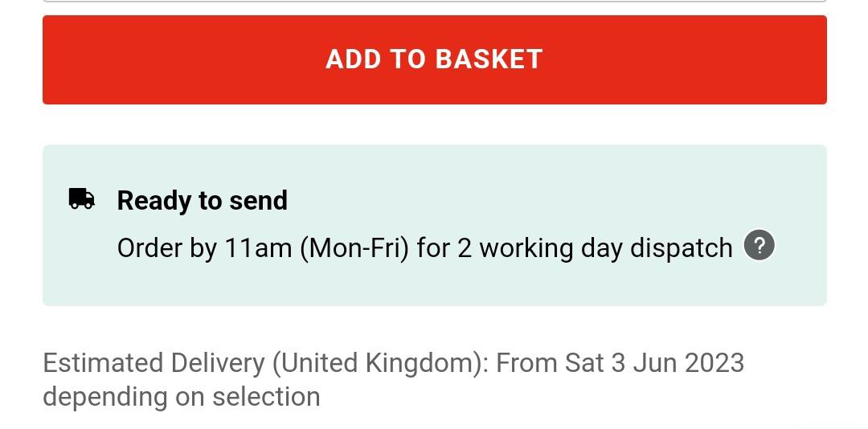The width and height of the screenshot is (868, 429).
Task: Click the word 'BASKET' on the red button
Action: (x=489, y=59)
